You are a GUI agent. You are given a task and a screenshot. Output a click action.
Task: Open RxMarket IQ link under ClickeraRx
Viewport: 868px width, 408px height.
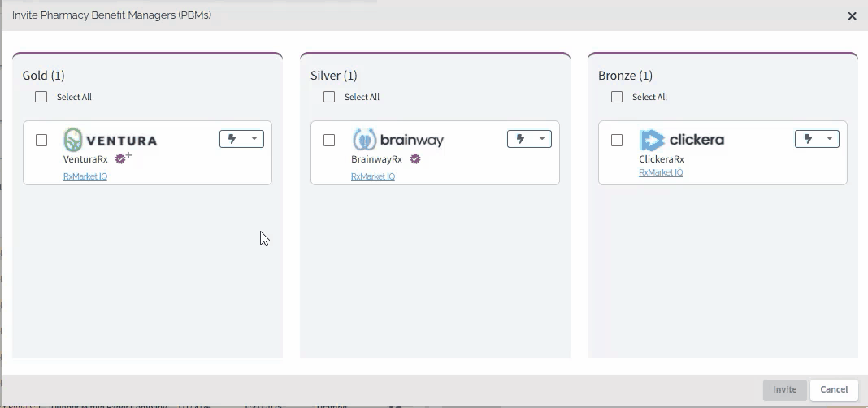point(661,172)
